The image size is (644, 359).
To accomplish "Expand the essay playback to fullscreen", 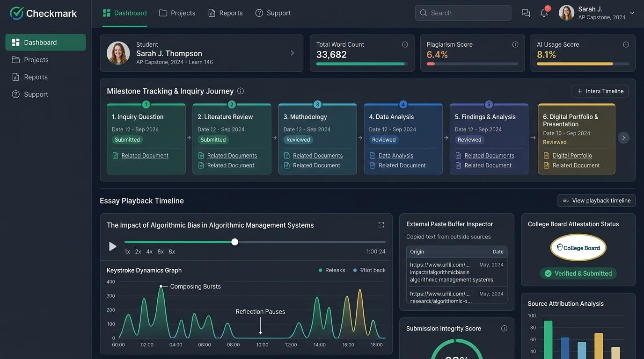I will pyautogui.click(x=381, y=225).
